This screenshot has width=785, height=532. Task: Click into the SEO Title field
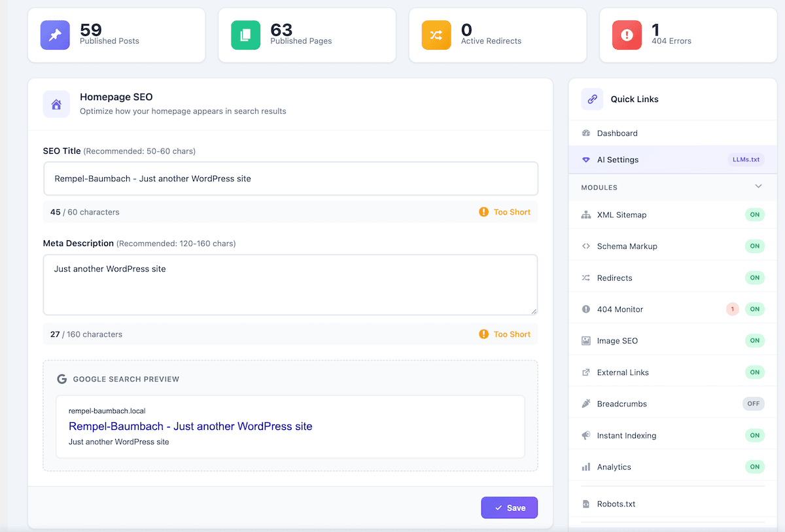click(290, 179)
